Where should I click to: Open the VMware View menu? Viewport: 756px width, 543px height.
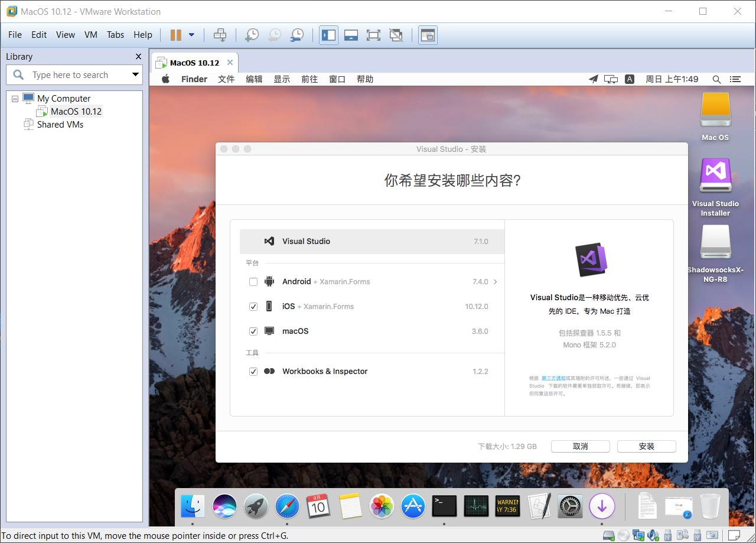pos(66,35)
